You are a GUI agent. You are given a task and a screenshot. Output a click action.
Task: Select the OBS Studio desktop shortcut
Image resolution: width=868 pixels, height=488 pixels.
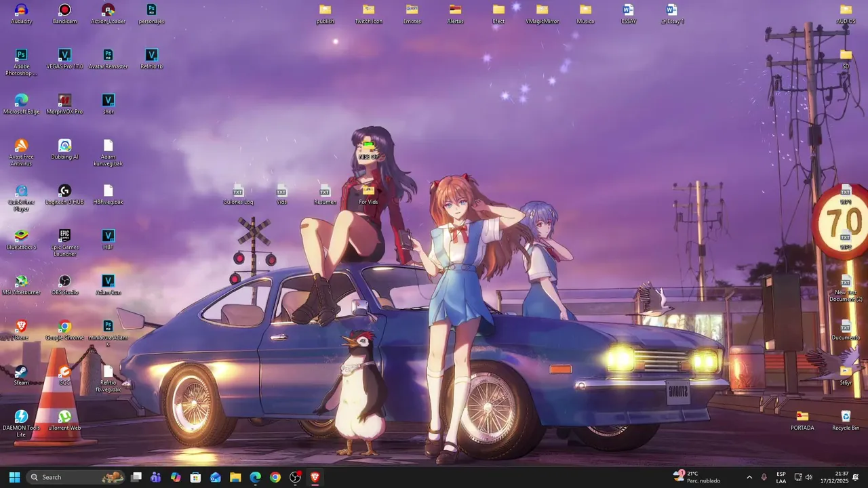(64, 285)
